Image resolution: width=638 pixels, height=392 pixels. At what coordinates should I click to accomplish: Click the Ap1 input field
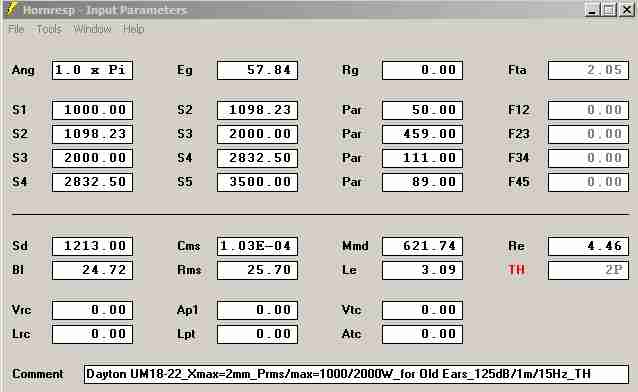(x=258, y=310)
